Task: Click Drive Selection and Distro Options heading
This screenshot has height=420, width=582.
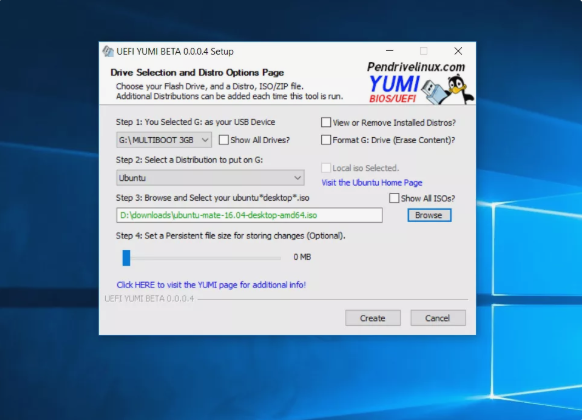Action: pos(197,72)
